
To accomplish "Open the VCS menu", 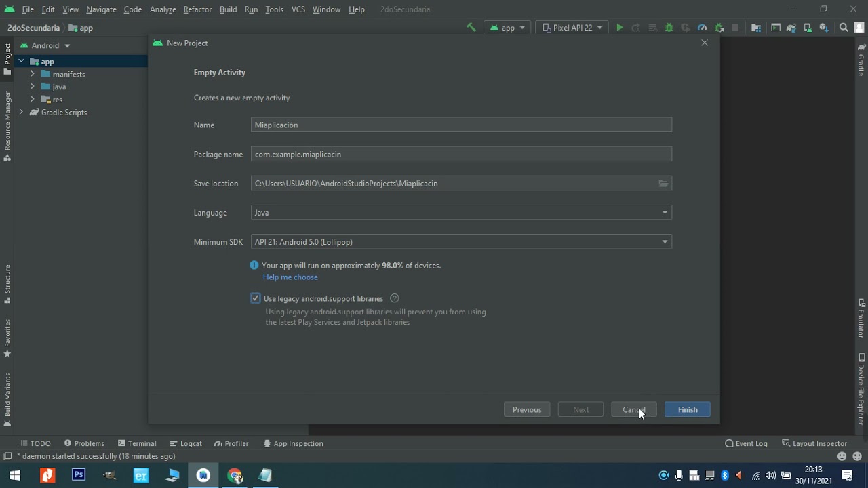I will (x=298, y=9).
